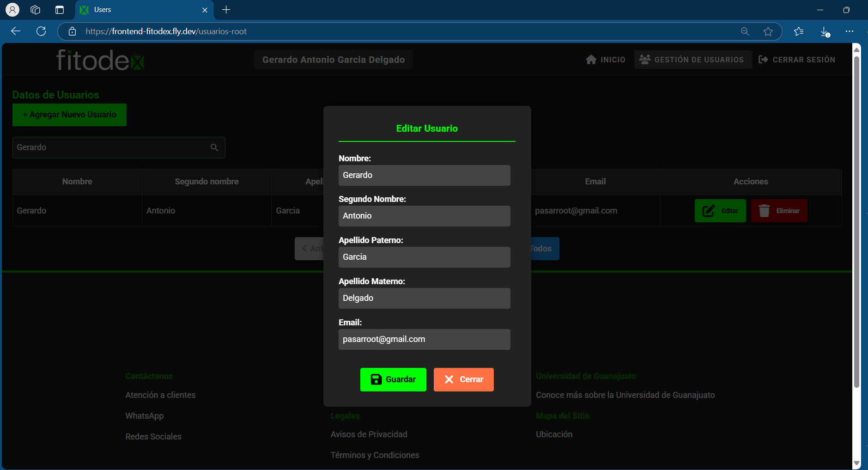Open the Redes Sociales link
Screen dimensions: 868x470
[153, 437]
